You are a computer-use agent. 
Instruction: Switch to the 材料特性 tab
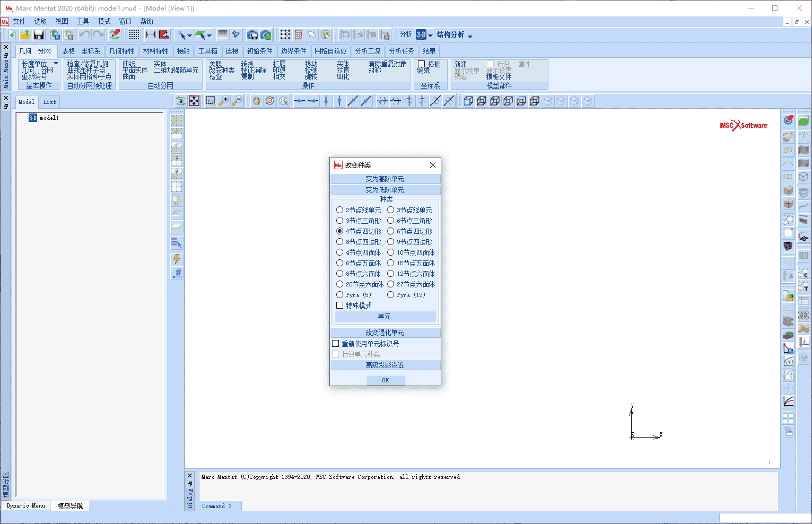(x=156, y=51)
